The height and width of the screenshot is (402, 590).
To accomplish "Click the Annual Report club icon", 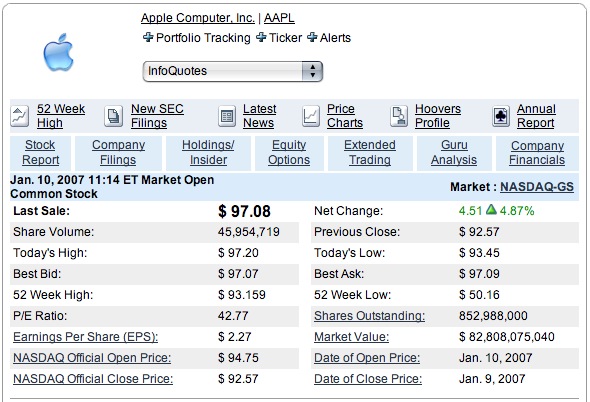I will click(501, 116).
